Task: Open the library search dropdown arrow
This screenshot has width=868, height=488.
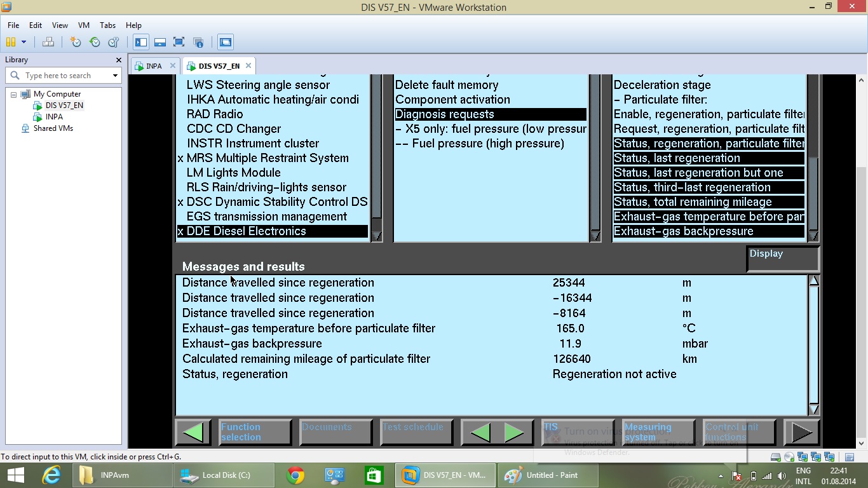Action: [x=115, y=76]
